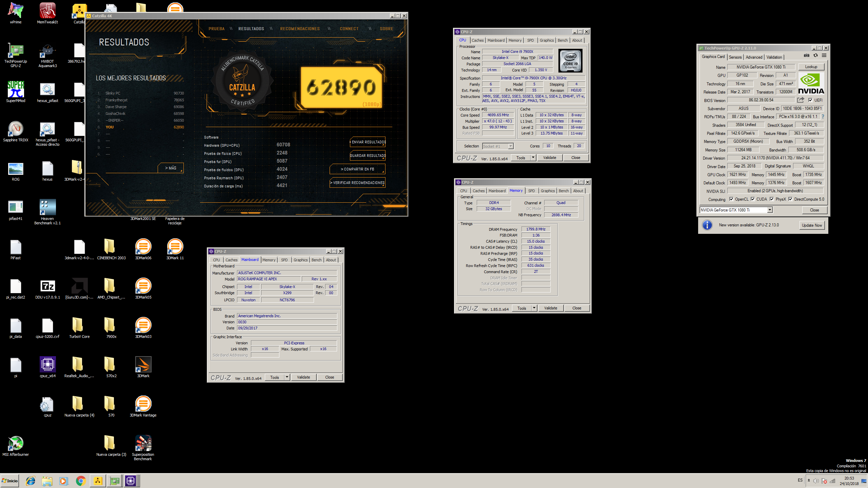868x488 pixels.
Task: Open the 3DMark05 desktop shortcut
Action: (x=143, y=288)
